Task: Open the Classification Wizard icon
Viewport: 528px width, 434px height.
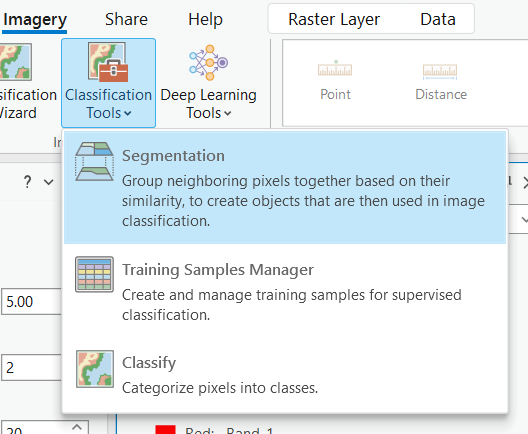Action: (x=15, y=62)
